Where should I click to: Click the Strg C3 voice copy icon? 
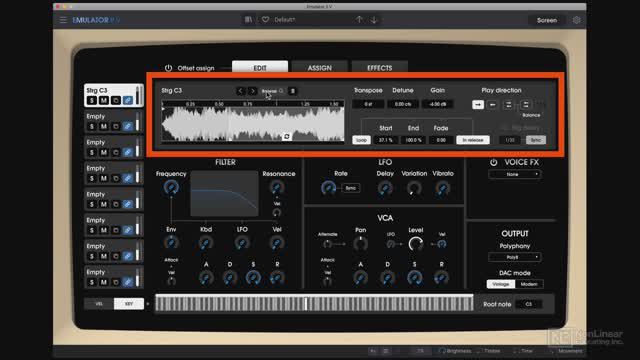point(116,100)
